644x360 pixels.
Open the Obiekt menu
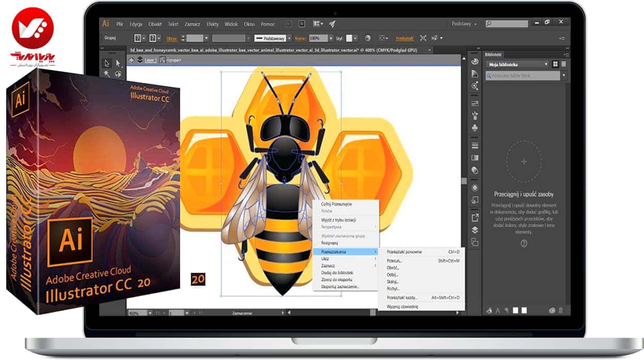pyautogui.click(x=155, y=24)
